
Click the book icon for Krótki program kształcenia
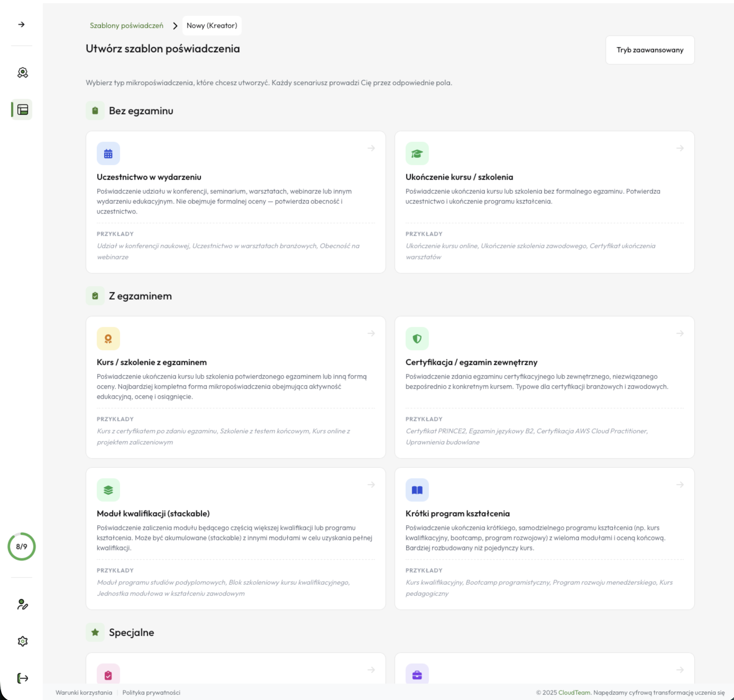click(417, 490)
